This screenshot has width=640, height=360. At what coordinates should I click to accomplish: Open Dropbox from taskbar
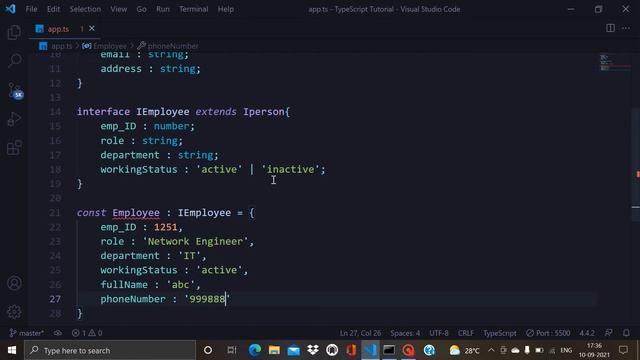point(313,350)
